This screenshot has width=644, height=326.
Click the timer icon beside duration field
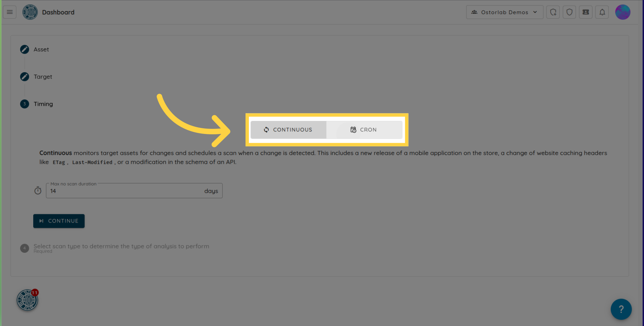tap(38, 191)
